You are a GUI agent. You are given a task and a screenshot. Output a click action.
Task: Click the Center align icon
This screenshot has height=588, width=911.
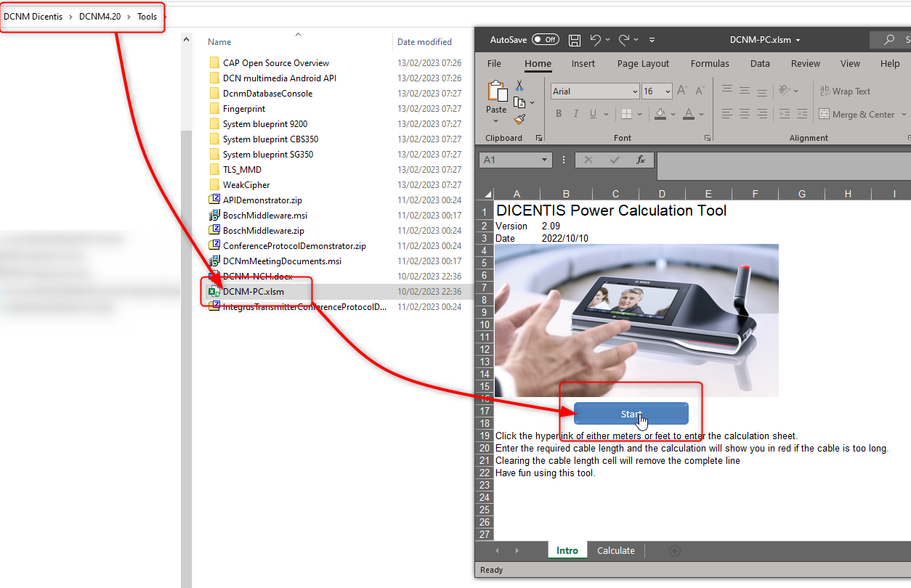point(745,114)
